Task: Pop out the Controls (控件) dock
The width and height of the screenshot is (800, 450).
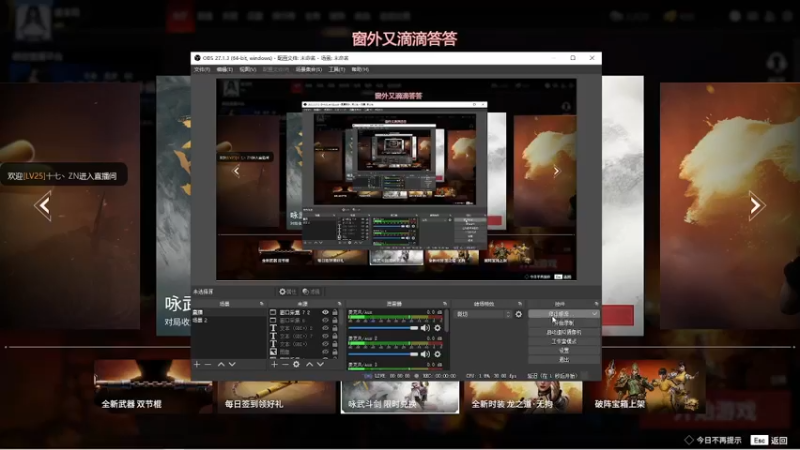Action: point(596,304)
